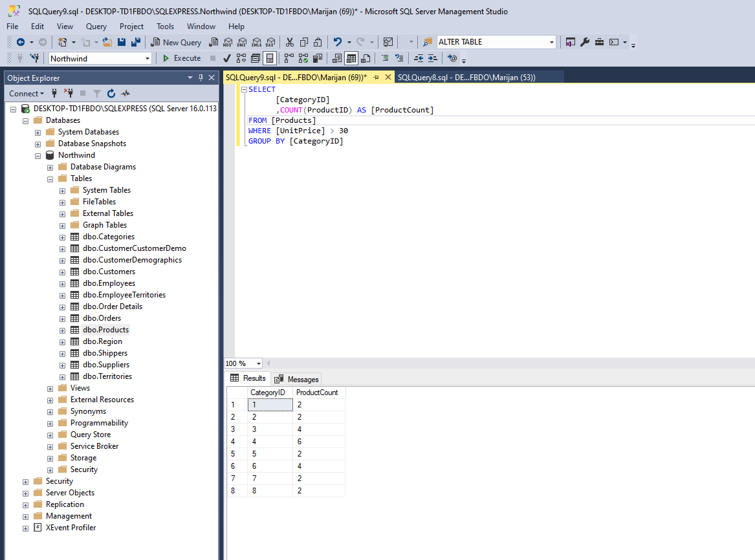Click the Save All icon

point(136,42)
